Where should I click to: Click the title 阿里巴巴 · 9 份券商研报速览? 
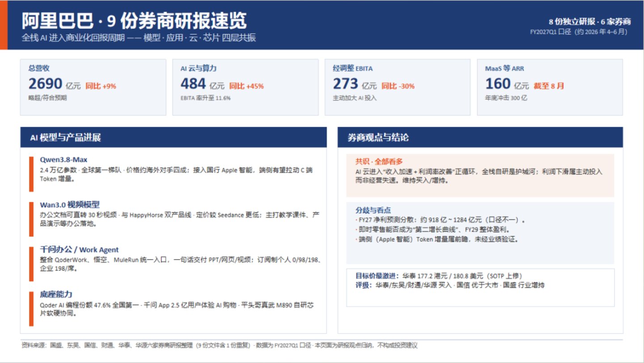134,21
